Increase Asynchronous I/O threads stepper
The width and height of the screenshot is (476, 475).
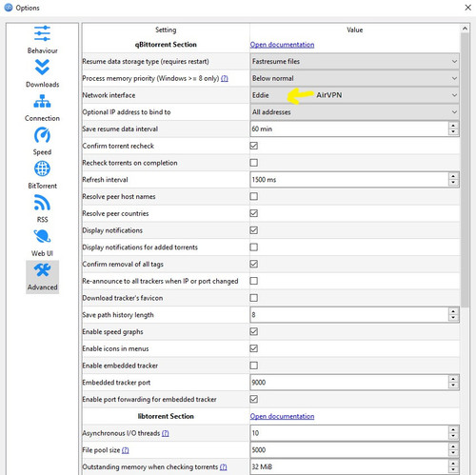pos(453,430)
